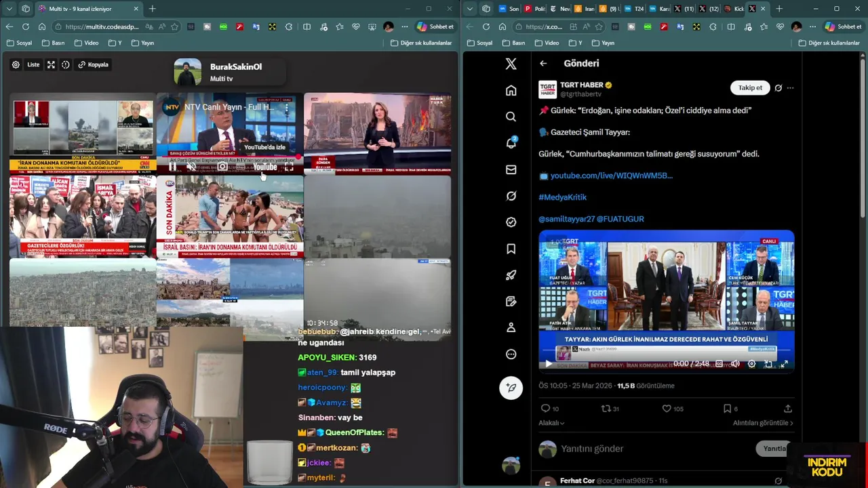Open Video bookmarks folder in left browser
This screenshot has height=488, width=868.
point(86,43)
